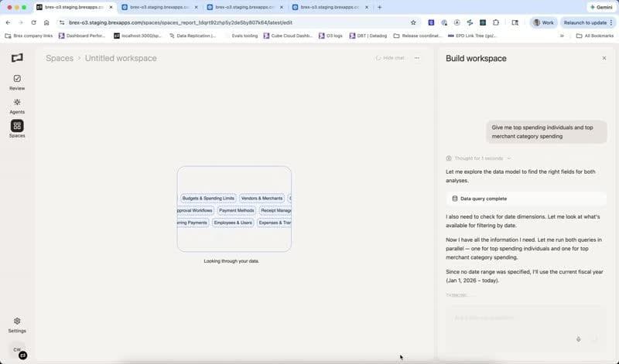
Task: Bookmark this page with star icon
Action: tap(413, 22)
